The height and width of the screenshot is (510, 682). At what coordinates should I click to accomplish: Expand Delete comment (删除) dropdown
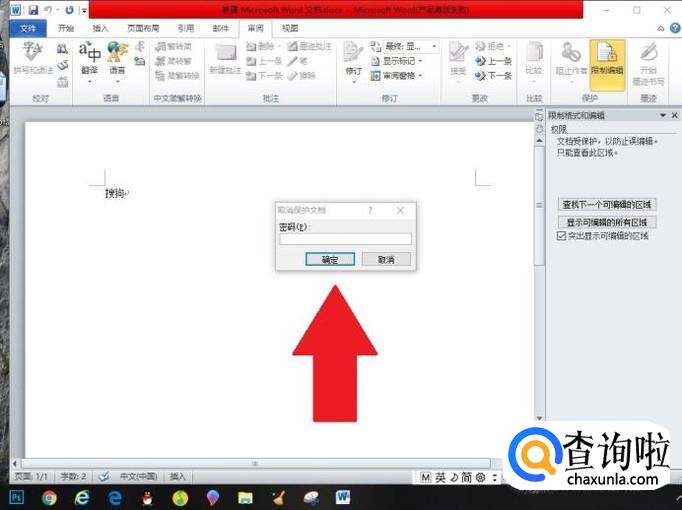[280, 47]
